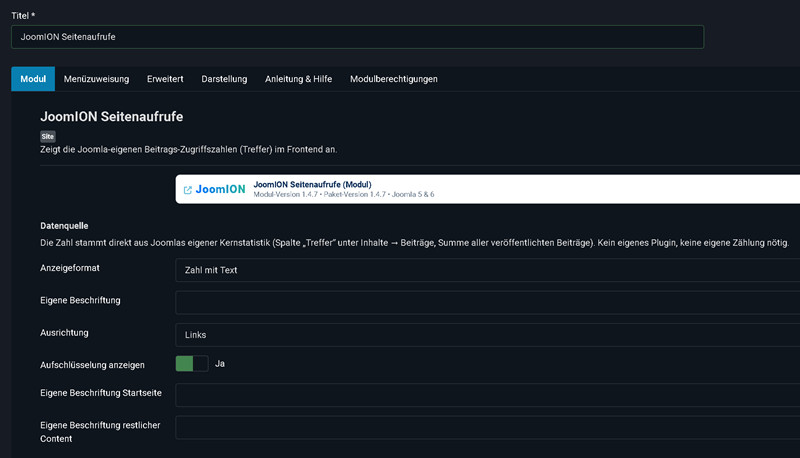Click into the Titel input field

[x=357, y=37]
